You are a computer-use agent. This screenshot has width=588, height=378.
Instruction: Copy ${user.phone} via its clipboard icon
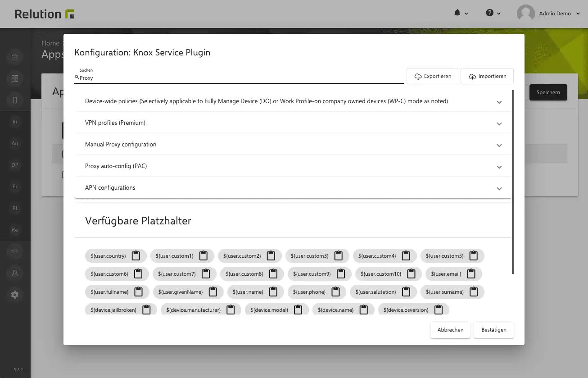coord(335,292)
